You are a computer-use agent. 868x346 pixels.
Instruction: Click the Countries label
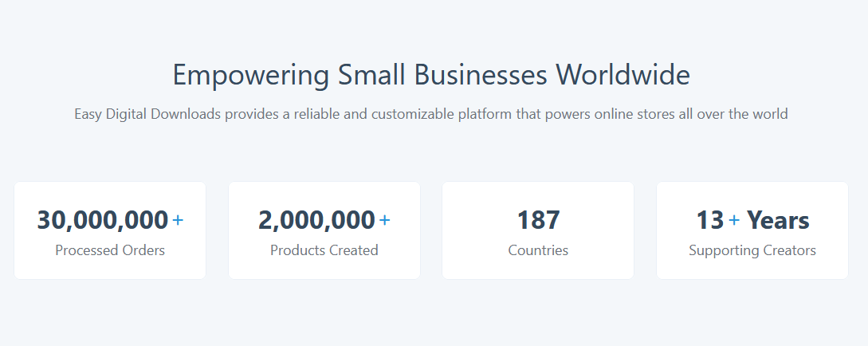click(x=538, y=250)
